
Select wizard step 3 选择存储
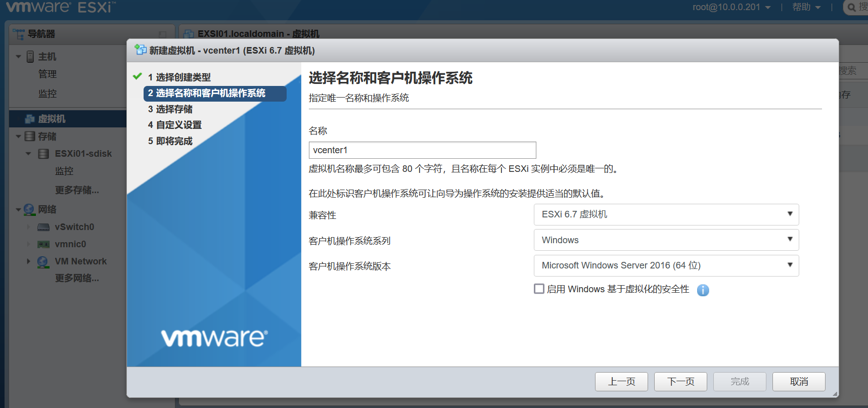pos(170,109)
